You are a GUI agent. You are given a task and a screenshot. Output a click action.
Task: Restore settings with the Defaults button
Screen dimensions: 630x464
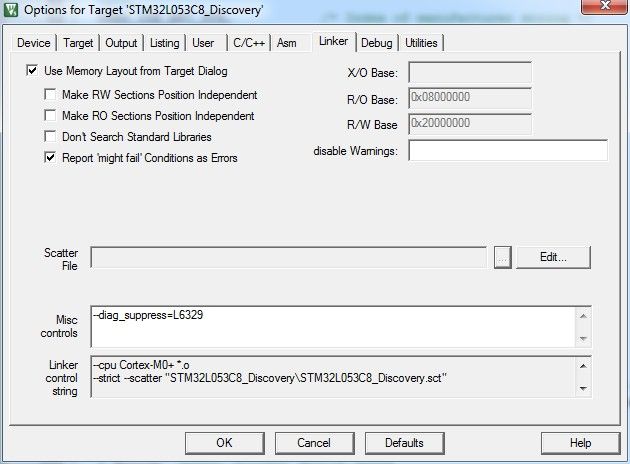click(404, 443)
